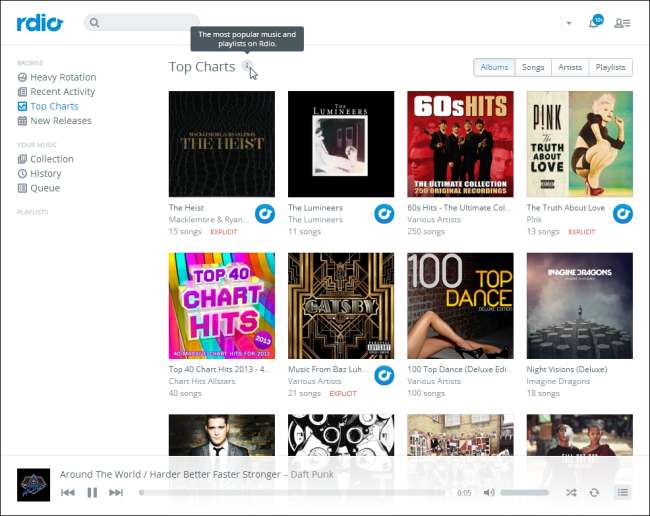Open the notifications bell icon

[594, 22]
